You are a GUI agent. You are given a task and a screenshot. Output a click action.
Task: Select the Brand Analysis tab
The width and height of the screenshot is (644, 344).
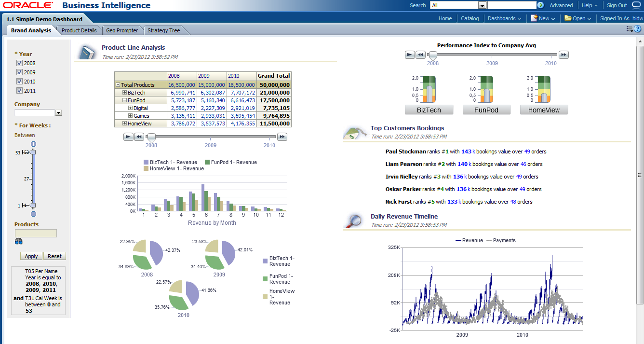pyautogui.click(x=31, y=30)
